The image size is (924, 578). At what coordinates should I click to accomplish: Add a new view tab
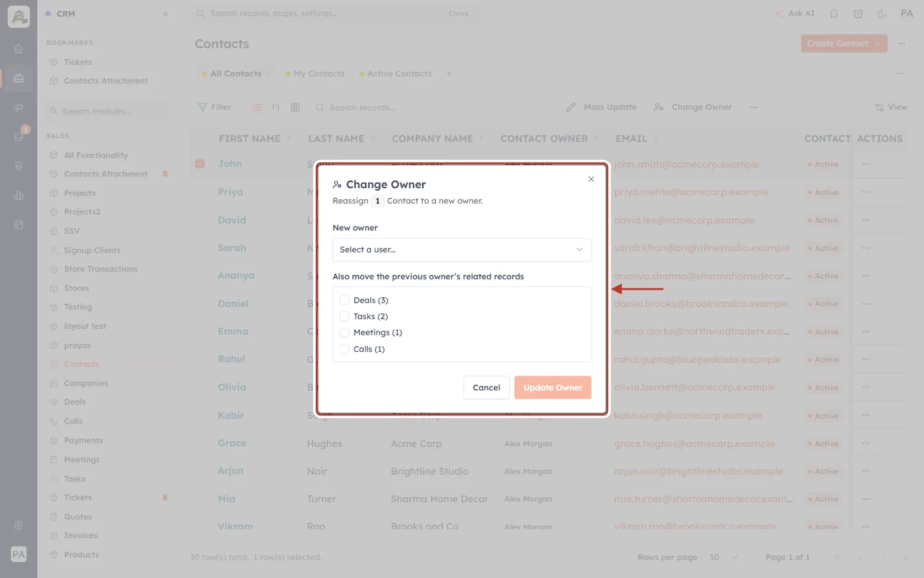pyautogui.click(x=449, y=73)
